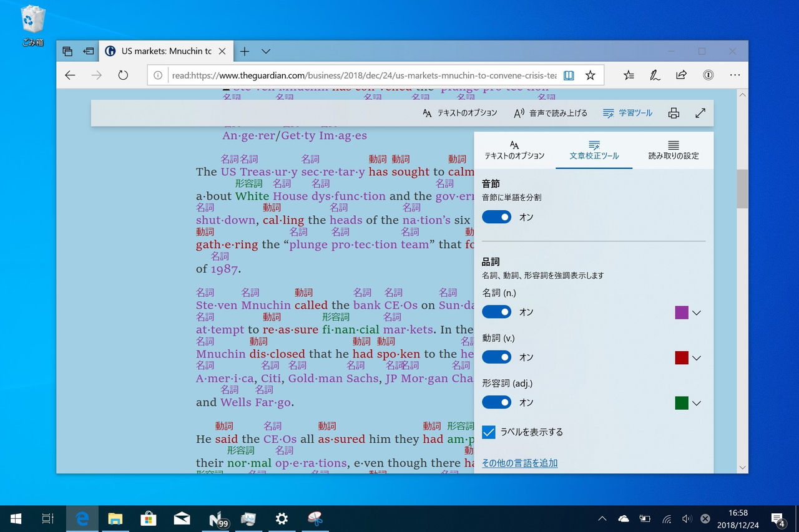Start 音声で読み上げる read aloud
This screenshot has height=532, width=799.
550,114
